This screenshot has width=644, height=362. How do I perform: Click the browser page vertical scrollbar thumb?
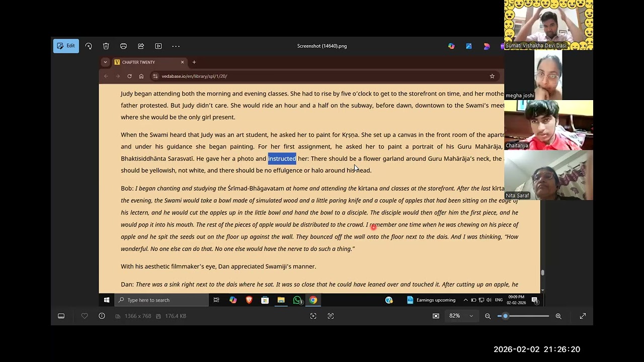(x=542, y=273)
